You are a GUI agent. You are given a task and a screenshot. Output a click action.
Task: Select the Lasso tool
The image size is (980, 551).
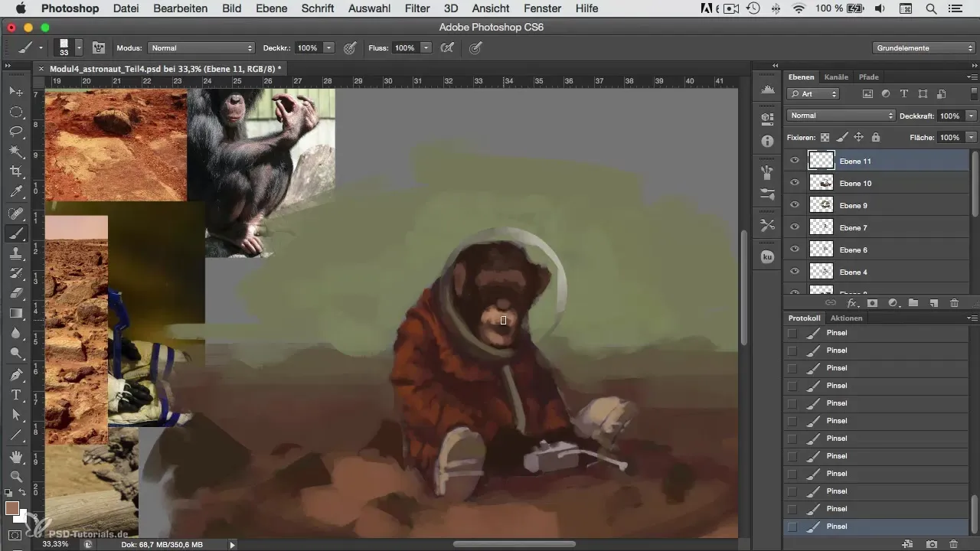click(15, 132)
